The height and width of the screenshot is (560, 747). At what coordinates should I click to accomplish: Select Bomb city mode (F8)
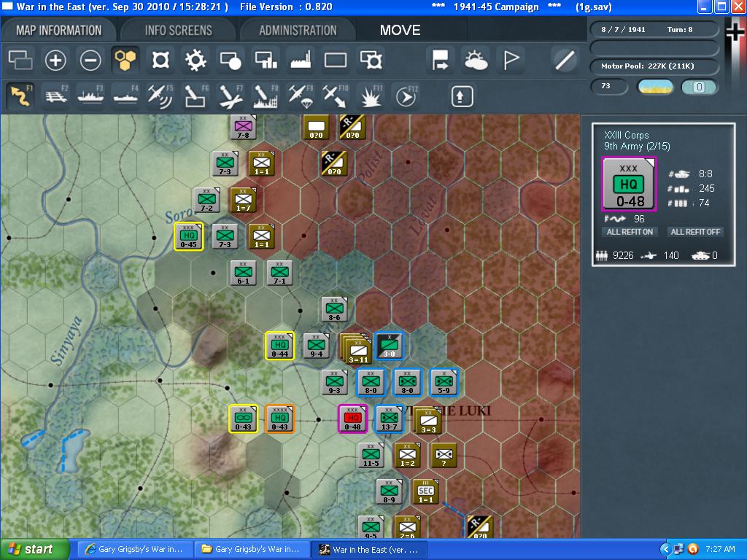pos(266,96)
